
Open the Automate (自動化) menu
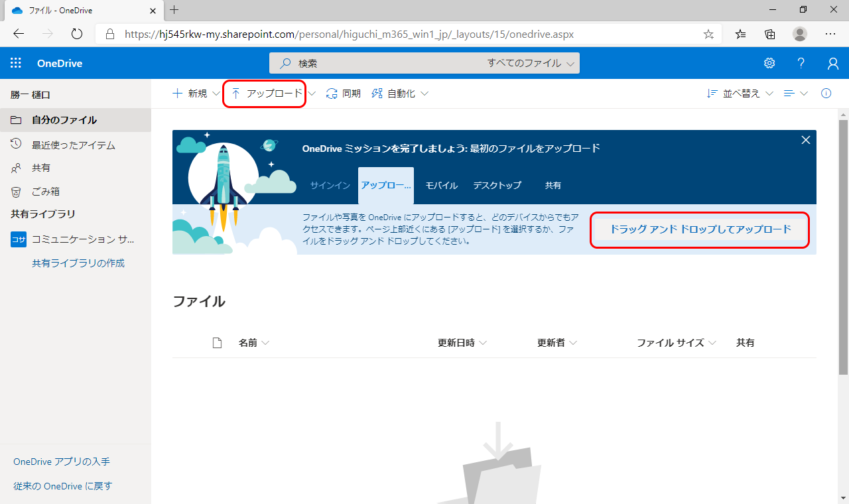(x=399, y=94)
